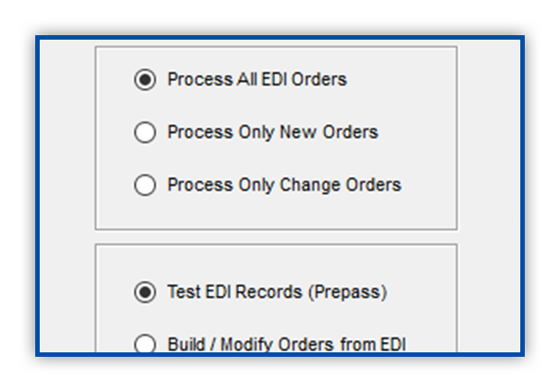Click the gray gap between the two group boxes
Screen dimensions: 560x392
276,237
